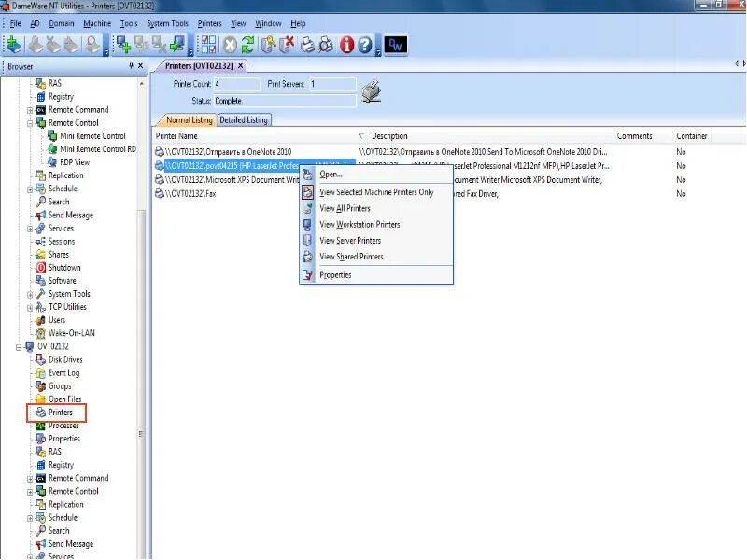
Task: Close the Printers [OVT02132] tab
Action: (241, 65)
